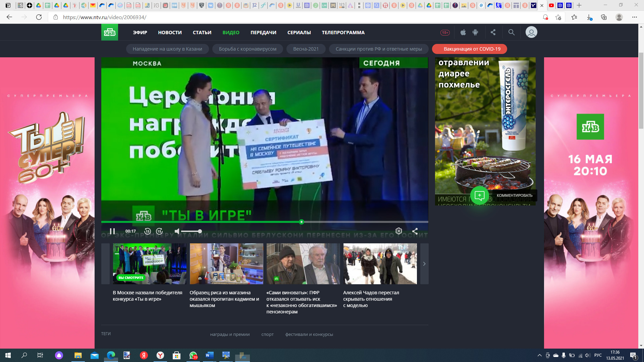Open the Android app download icon

475,32
